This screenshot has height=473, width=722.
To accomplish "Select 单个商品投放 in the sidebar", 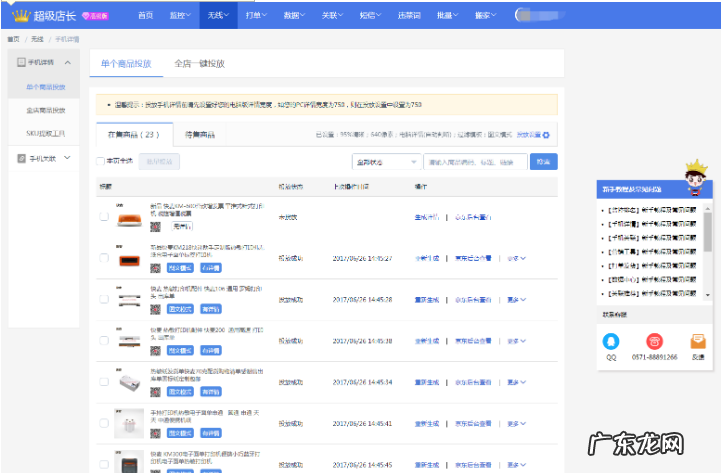I will pos(46,87).
